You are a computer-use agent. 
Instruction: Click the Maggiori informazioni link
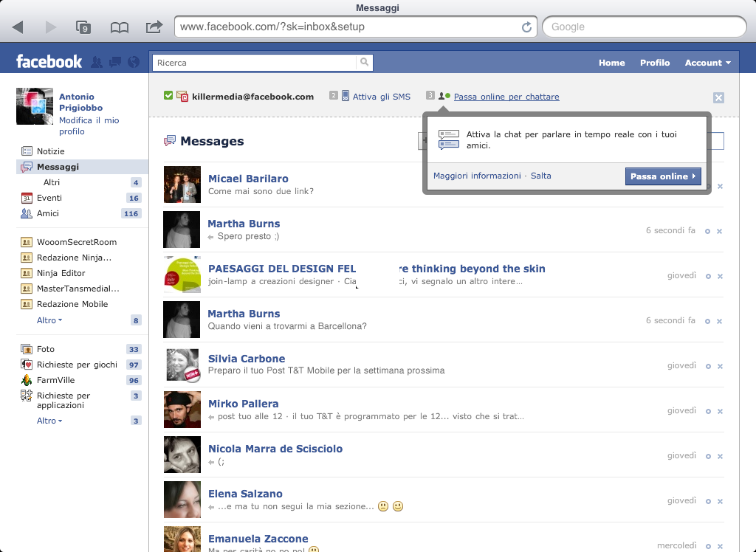[477, 176]
